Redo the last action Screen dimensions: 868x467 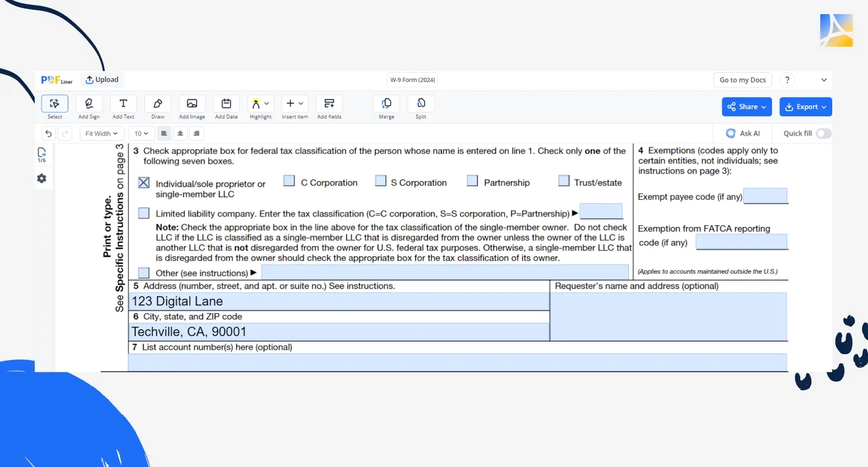[x=65, y=134]
